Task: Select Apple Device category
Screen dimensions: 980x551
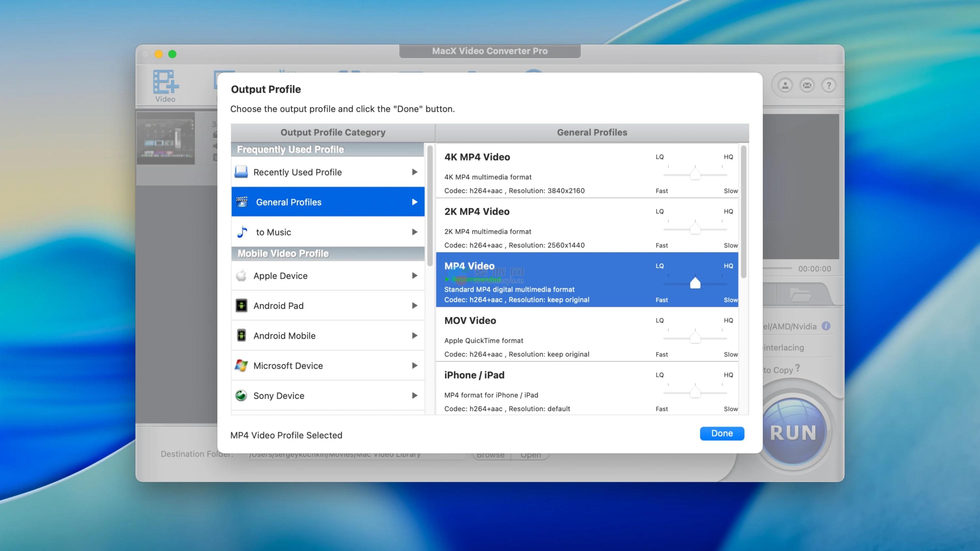Action: (x=328, y=275)
